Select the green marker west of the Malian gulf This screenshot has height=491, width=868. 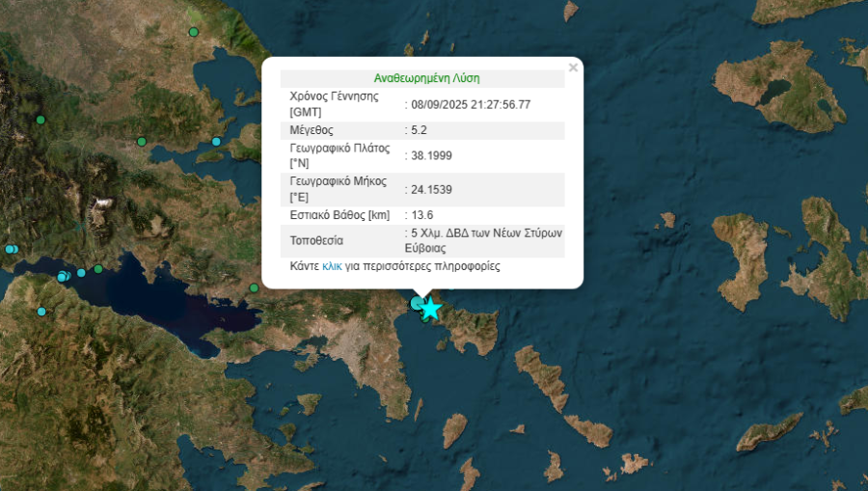click(142, 142)
